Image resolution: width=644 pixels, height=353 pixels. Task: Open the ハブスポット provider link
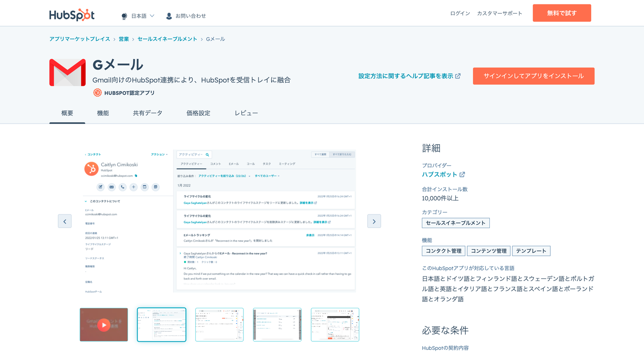[440, 174]
